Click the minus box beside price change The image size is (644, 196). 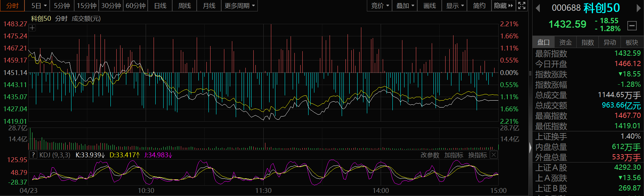632,25
